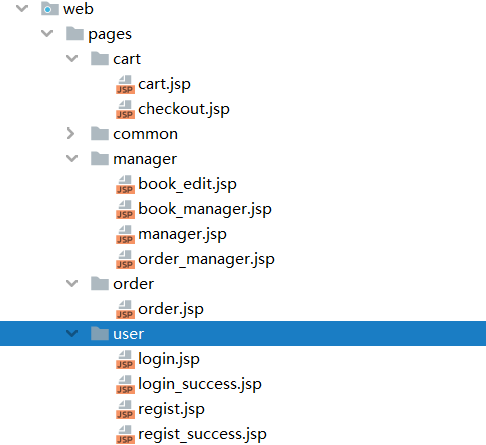Select file order_manager.jsp in tree
The image size is (486, 445).
206,260
